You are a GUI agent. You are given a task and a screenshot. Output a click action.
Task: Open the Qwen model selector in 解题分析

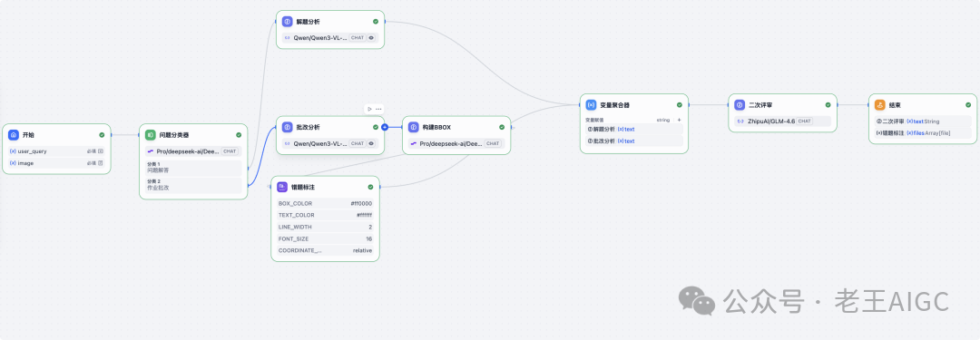[330, 37]
